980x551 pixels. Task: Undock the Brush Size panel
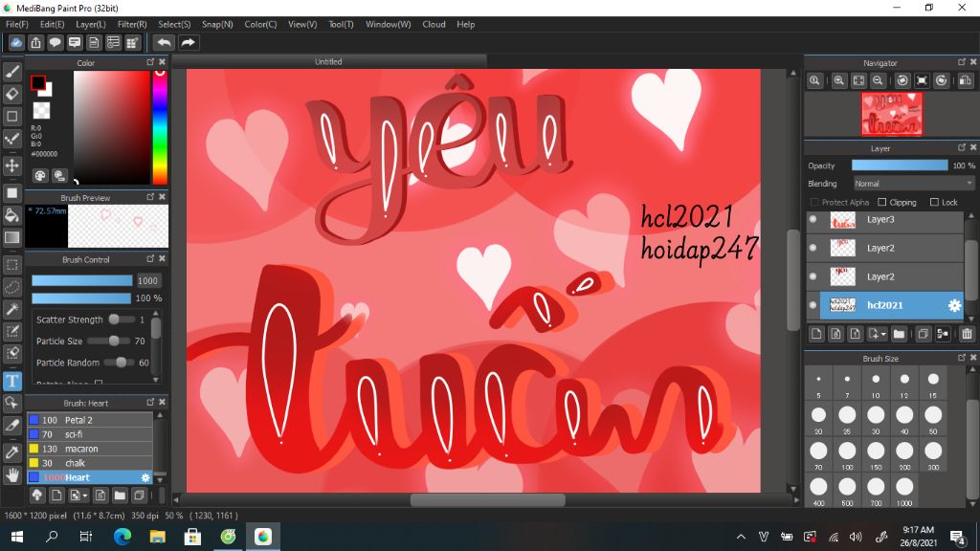[962, 358]
